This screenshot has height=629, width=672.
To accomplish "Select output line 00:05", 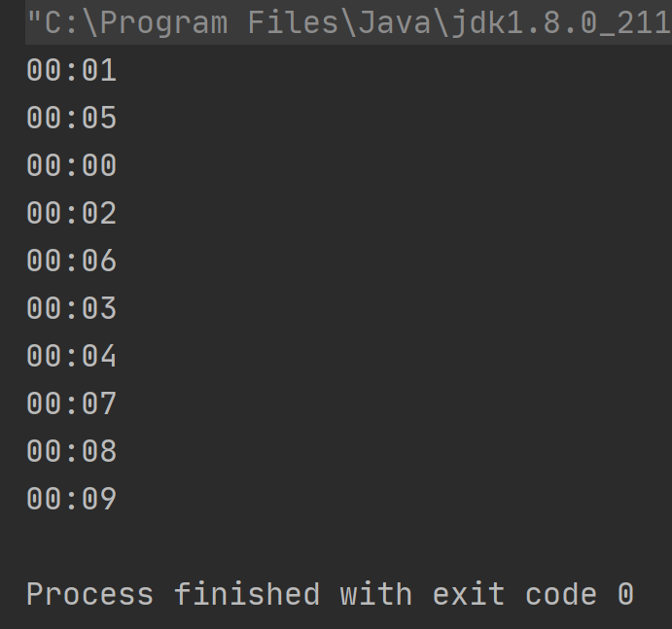I will [71, 118].
